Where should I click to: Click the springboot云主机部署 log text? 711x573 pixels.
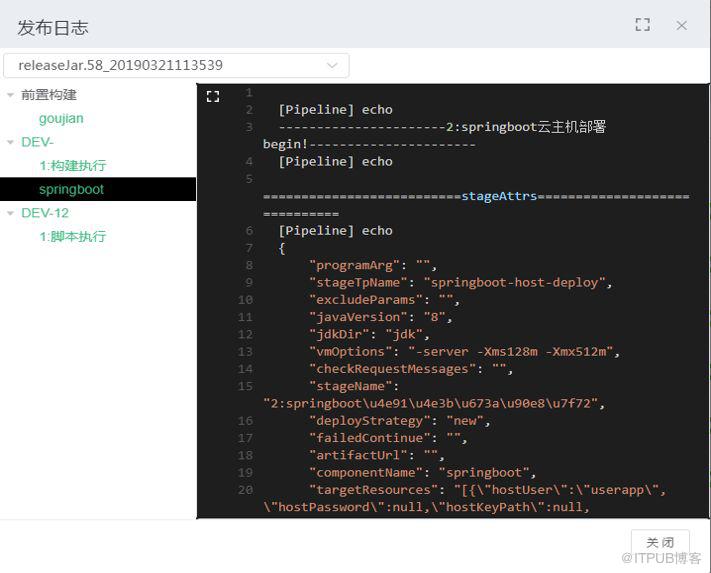click(533, 126)
